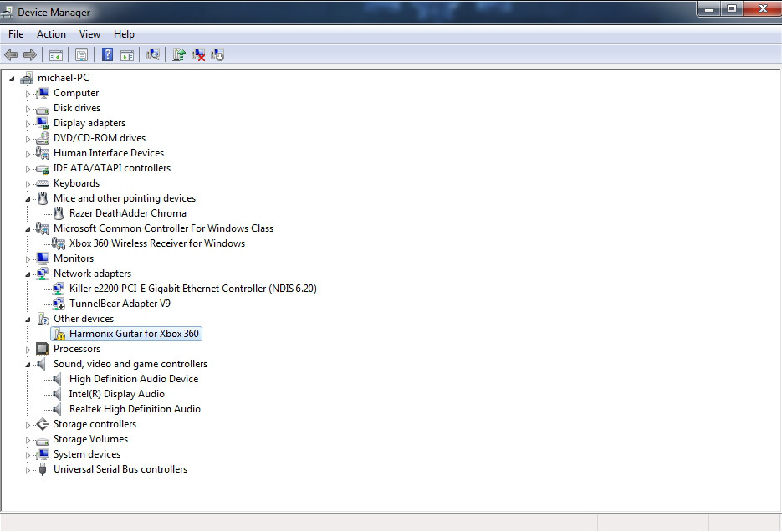782x532 pixels.
Task: Expand Universal Serial Bus controllers node
Action: (x=28, y=470)
